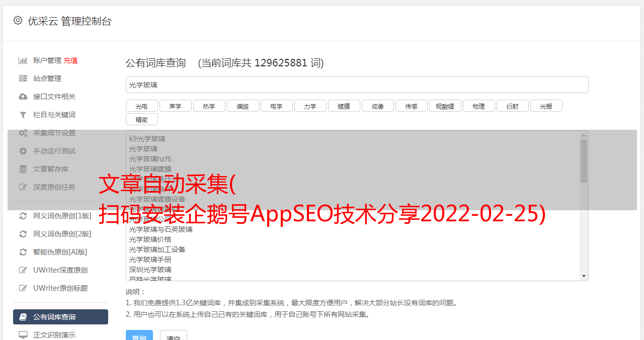This screenshot has height=340, width=644.
Task: Select 光学玻璃手册 in the results list
Action: tap(150, 260)
